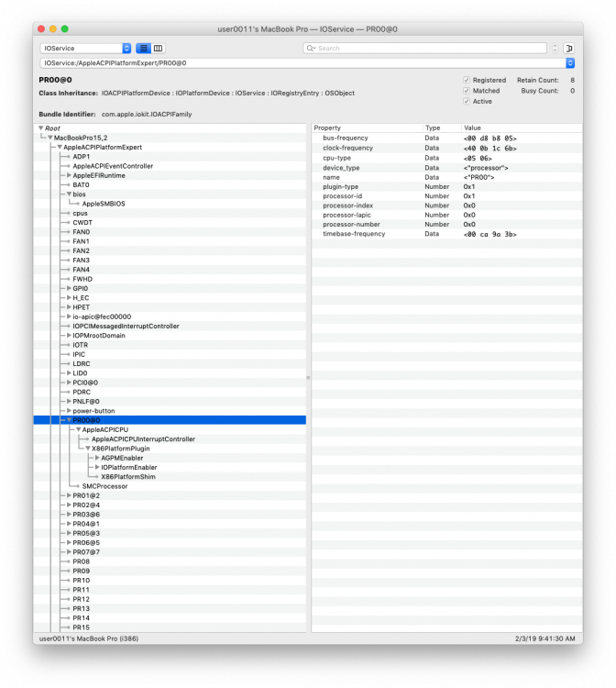The width and height of the screenshot is (616, 688).
Task: Select the FAN2 tree entry
Action: [81, 250]
